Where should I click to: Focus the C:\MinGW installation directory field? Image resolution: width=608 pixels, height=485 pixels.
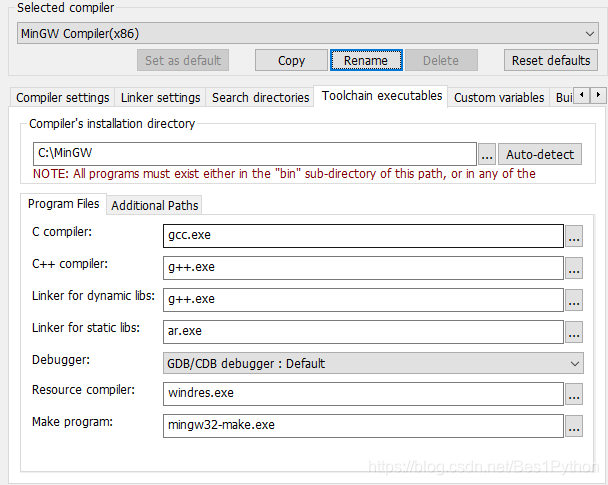click(x=255, y=154)
